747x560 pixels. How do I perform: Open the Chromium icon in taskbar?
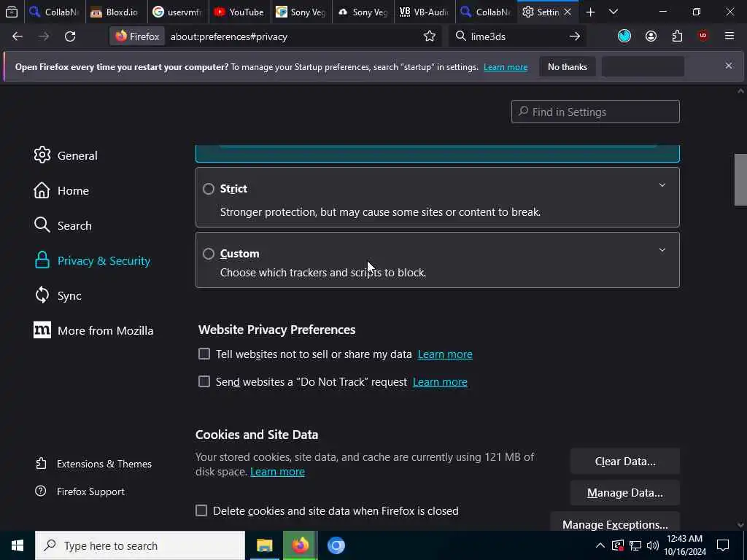tap(336, 545)
